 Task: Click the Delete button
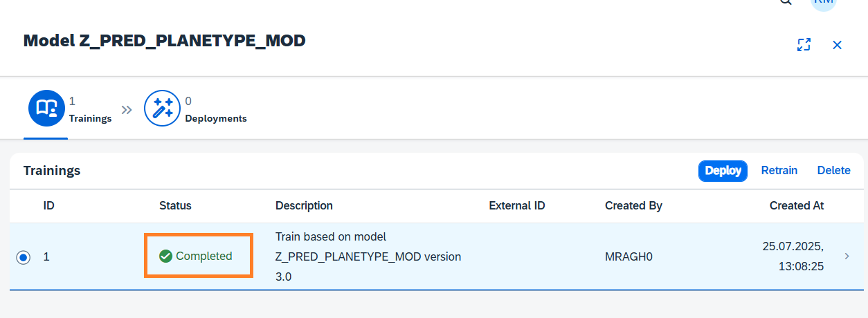pyautogui.click(x=833, y=171)
